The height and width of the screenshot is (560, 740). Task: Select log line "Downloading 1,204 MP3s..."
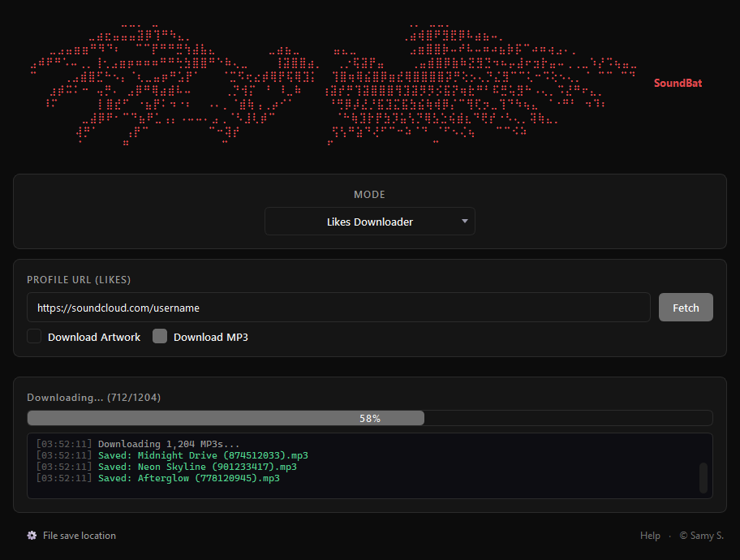pyautogui.click(x=169, y=444)
